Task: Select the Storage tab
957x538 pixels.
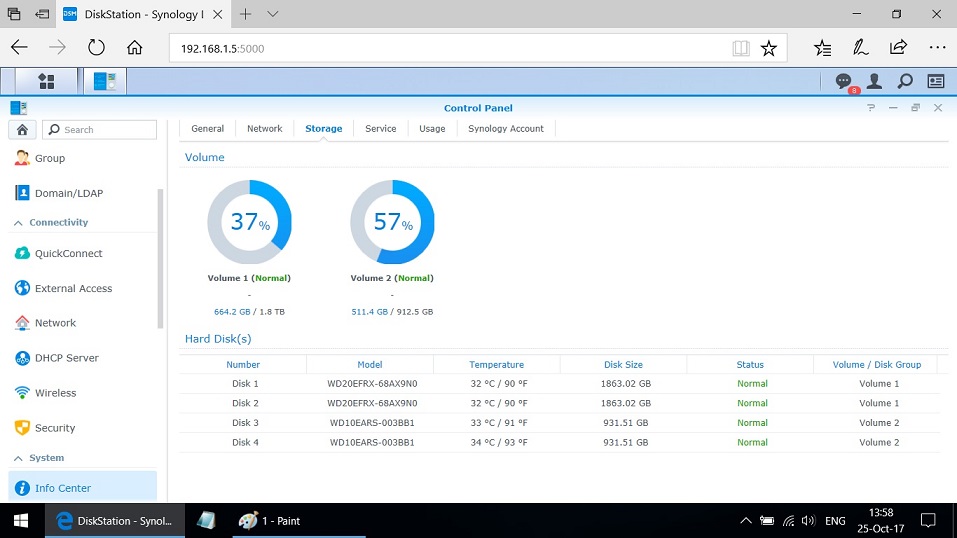Action: [x=323, y=129]
